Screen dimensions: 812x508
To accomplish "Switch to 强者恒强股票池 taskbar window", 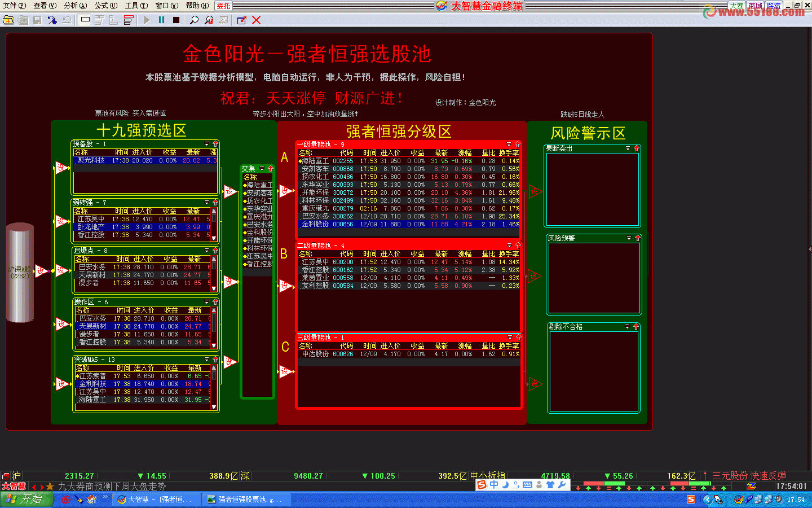I will tap(247, 500).
